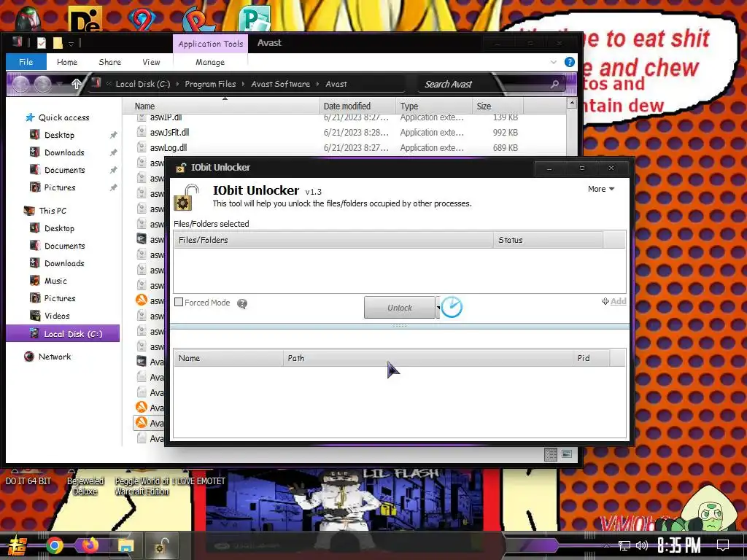Open the File tab in Explorer
The image size is (747, 560).
26,62
